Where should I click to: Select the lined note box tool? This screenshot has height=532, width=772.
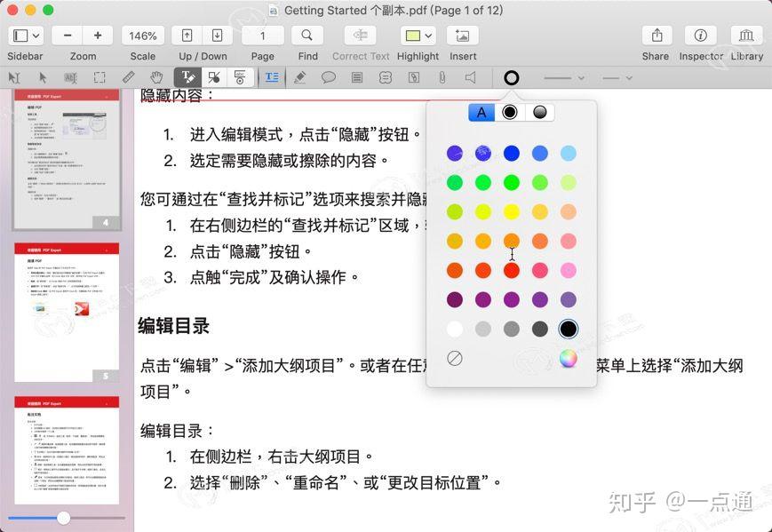pos(357,78)
